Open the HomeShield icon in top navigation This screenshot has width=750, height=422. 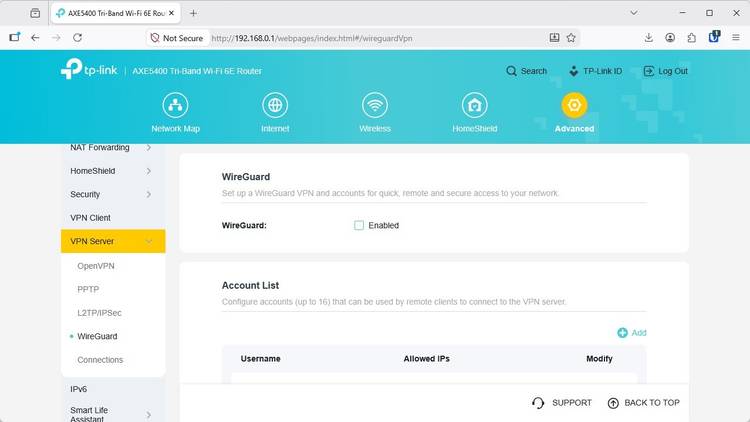click(474, 105)
